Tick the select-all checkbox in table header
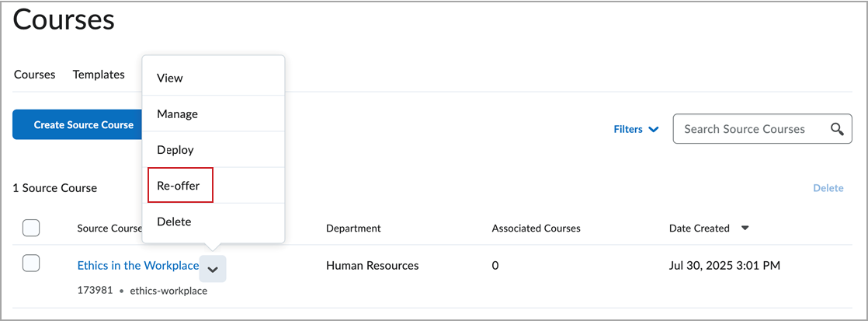The height and width of the screenshot is (321, 868). tap(31, 228)
